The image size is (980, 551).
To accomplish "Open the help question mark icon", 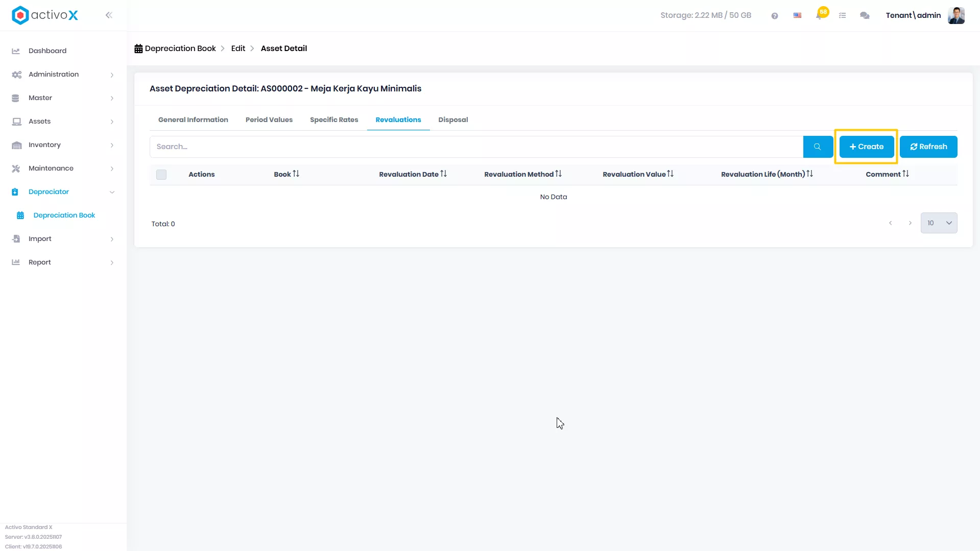I will [775, 16].
